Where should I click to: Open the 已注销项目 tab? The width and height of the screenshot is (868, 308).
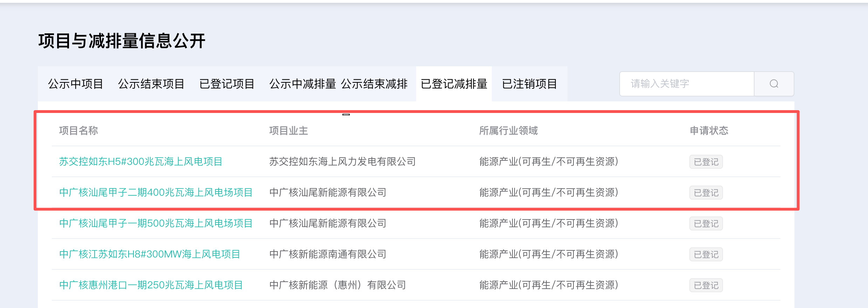click(529, 84)
